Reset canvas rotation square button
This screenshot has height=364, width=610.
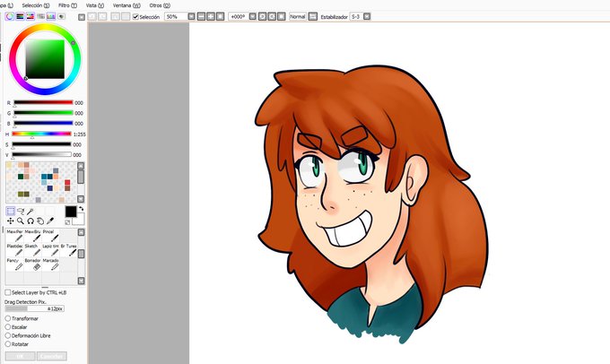tap(282, 16)
